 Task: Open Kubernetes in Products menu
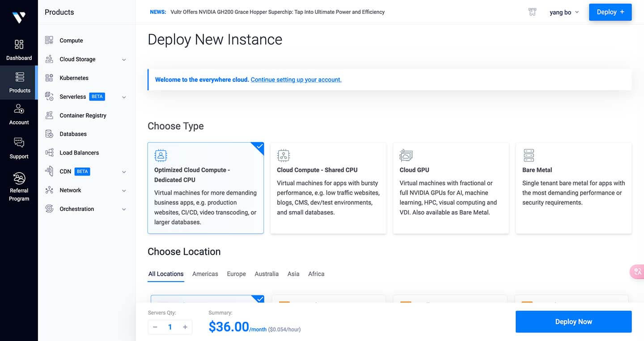(x=74, y=78)
